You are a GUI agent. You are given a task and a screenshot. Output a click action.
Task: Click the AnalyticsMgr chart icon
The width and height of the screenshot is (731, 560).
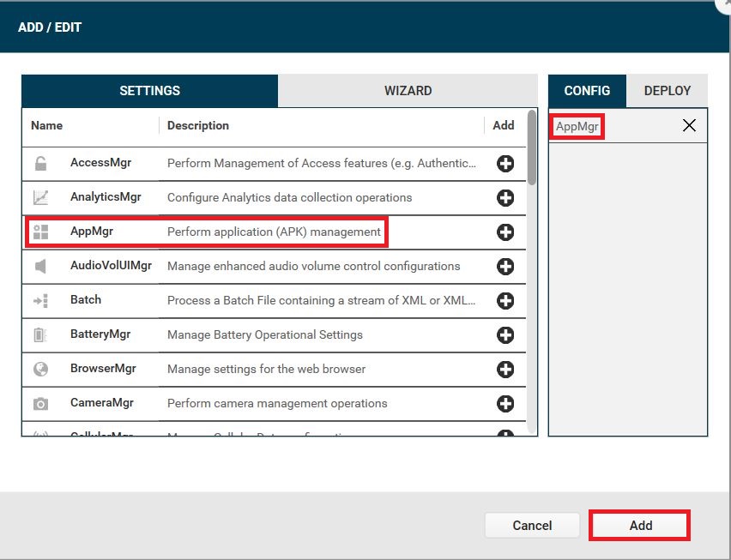point(40,198)
